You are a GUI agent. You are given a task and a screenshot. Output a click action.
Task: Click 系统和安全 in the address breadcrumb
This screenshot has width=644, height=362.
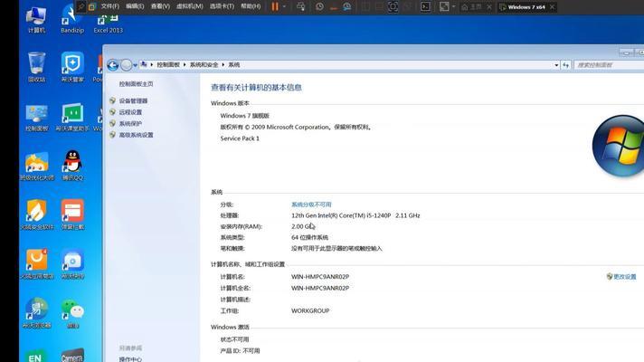[x=204, y=65]
